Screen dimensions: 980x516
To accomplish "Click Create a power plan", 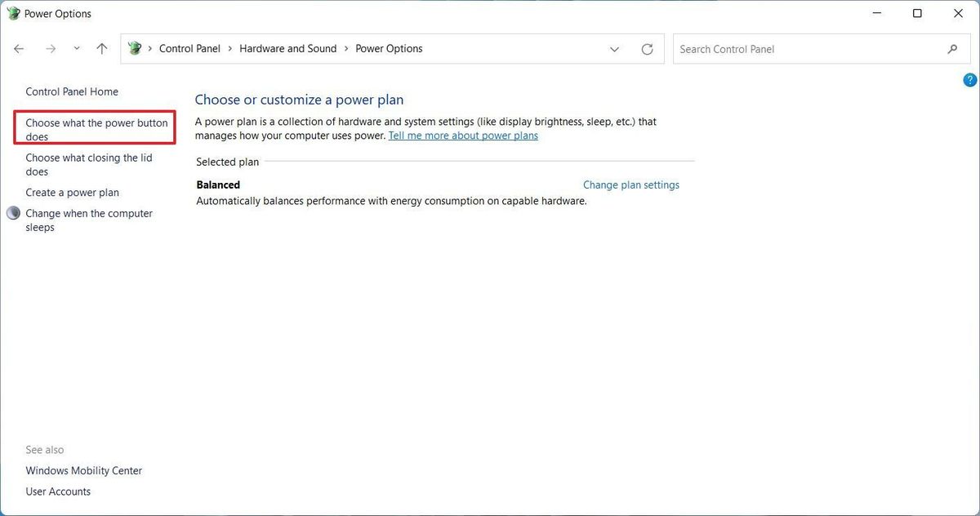I will [x=72, y=192].
